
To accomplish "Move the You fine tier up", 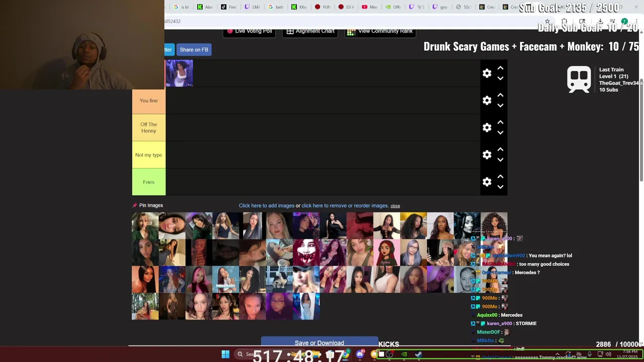I will 500,95.
